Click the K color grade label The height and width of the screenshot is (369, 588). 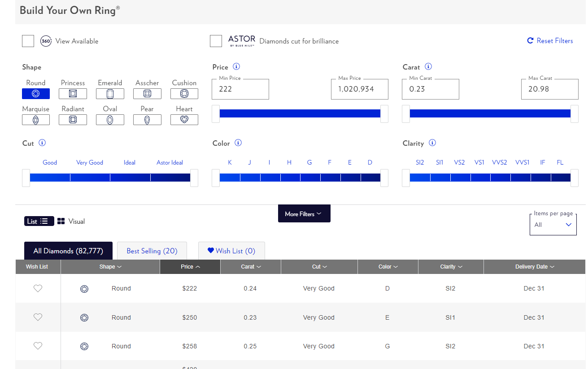230,162
